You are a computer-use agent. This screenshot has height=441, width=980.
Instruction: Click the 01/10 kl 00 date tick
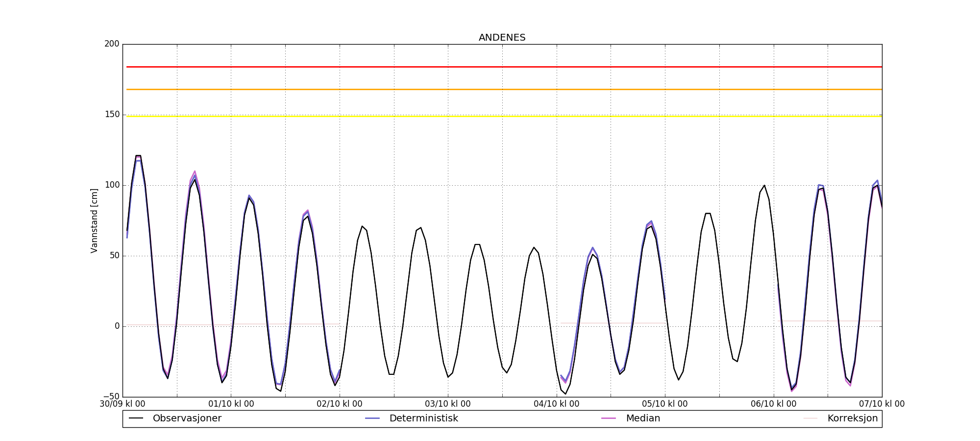click(x=231, y=404)
